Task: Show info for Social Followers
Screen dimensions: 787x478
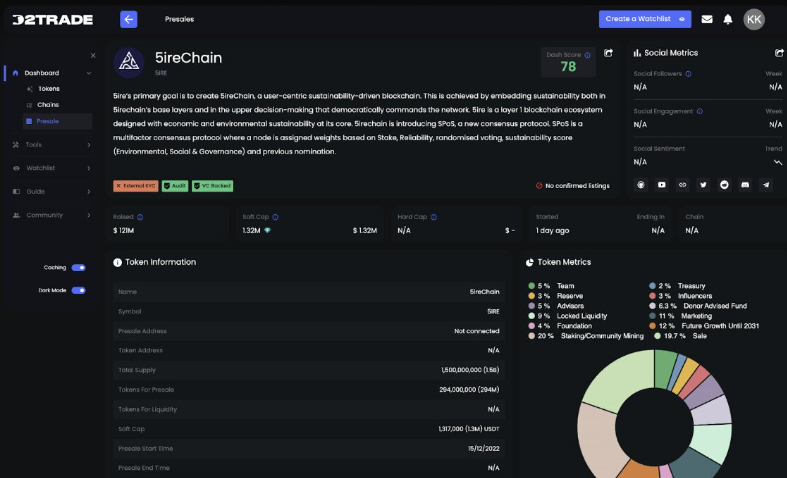Action: (x=688, y=74)
